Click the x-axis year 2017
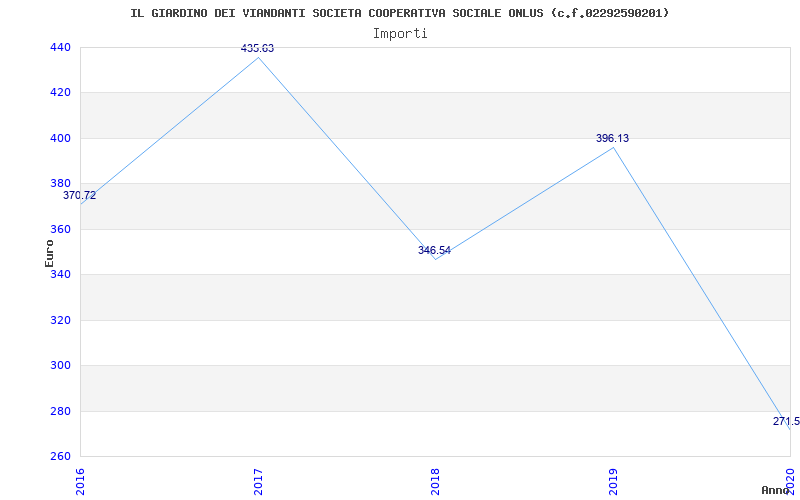Image resolution: width=800 pixels, height=500 pixels. (258, 482)
